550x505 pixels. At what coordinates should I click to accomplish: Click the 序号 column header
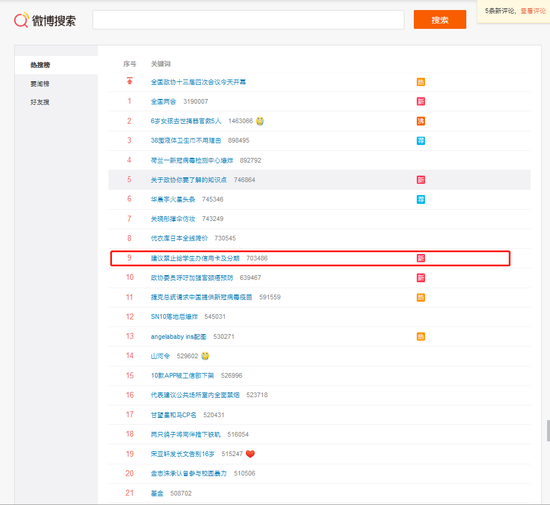(x=129, y=64)
